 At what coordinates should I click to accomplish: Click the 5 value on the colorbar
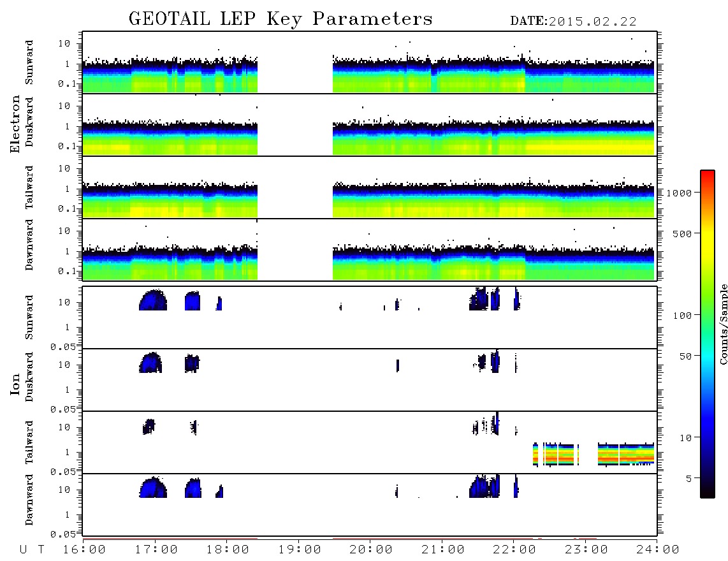[689, 479]
